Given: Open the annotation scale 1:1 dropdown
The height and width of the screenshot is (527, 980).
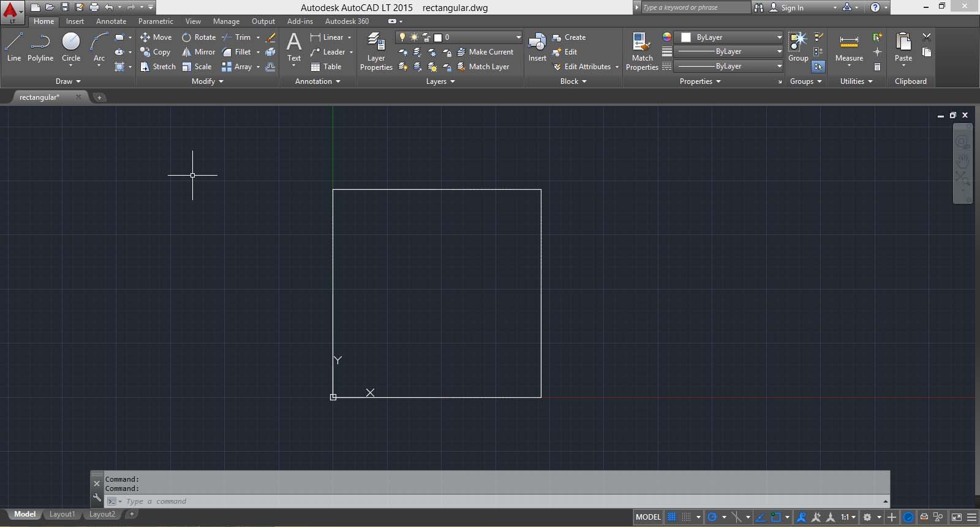Looking at the screenshot, I should click(848, 517).
